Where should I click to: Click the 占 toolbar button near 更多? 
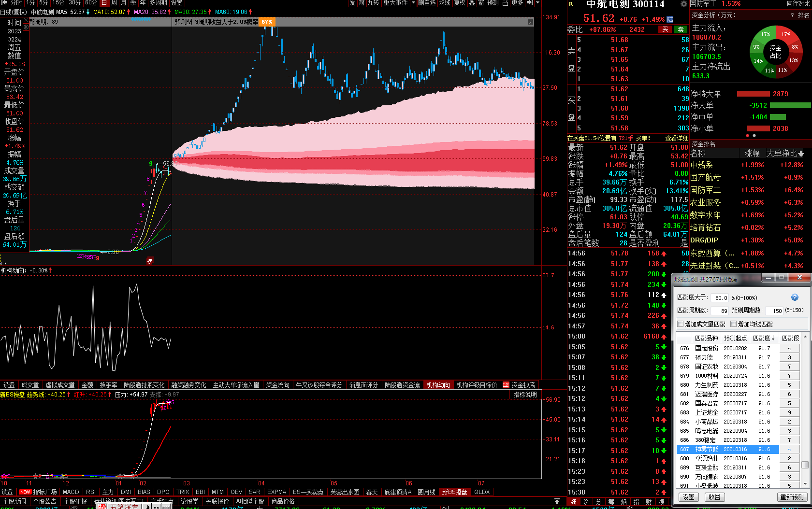tap(505, 3)
